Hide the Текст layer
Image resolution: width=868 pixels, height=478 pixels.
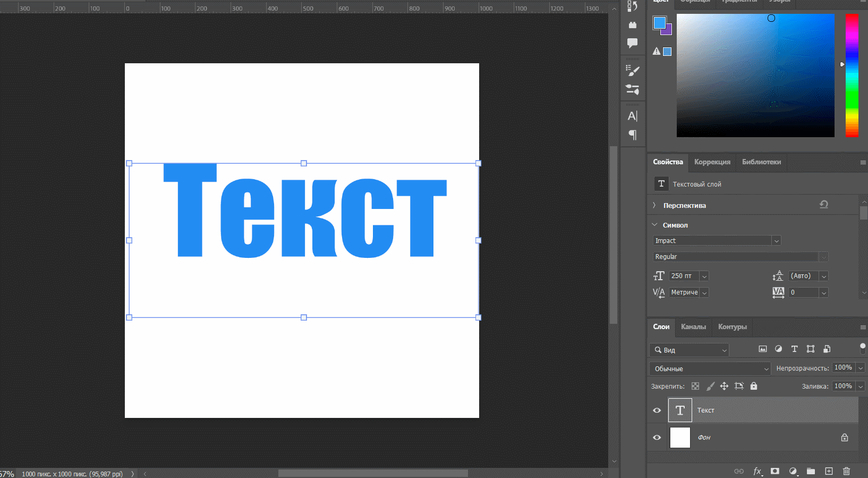tap(657, 410)
